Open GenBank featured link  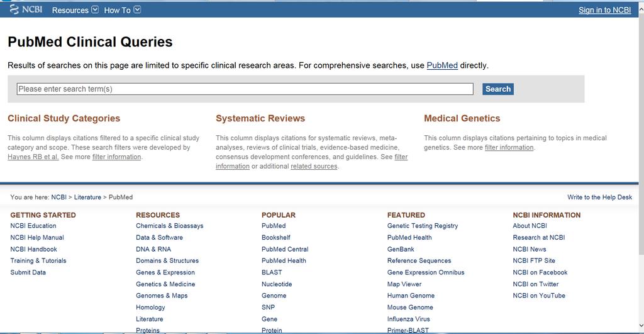401,249
